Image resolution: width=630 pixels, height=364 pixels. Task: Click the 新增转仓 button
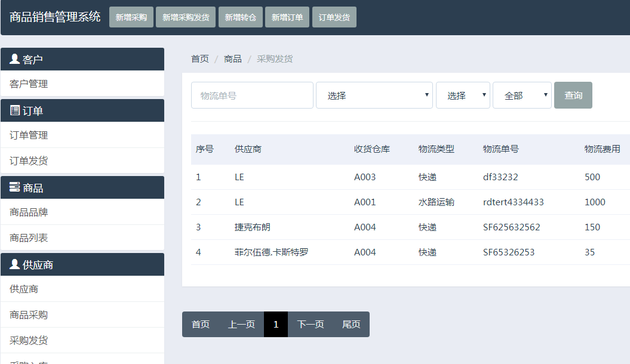tap(241, 17)
